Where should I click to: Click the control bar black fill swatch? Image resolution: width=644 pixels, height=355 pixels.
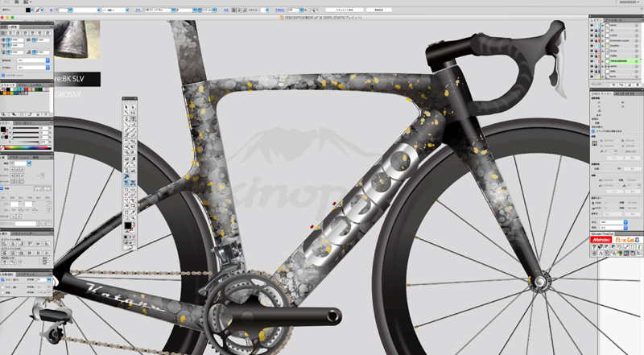coord(27,10)
